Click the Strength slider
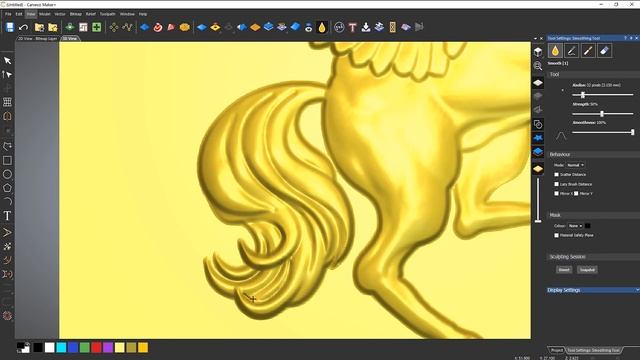The width and height of the screenshot is (640, 360). [602, 114]
